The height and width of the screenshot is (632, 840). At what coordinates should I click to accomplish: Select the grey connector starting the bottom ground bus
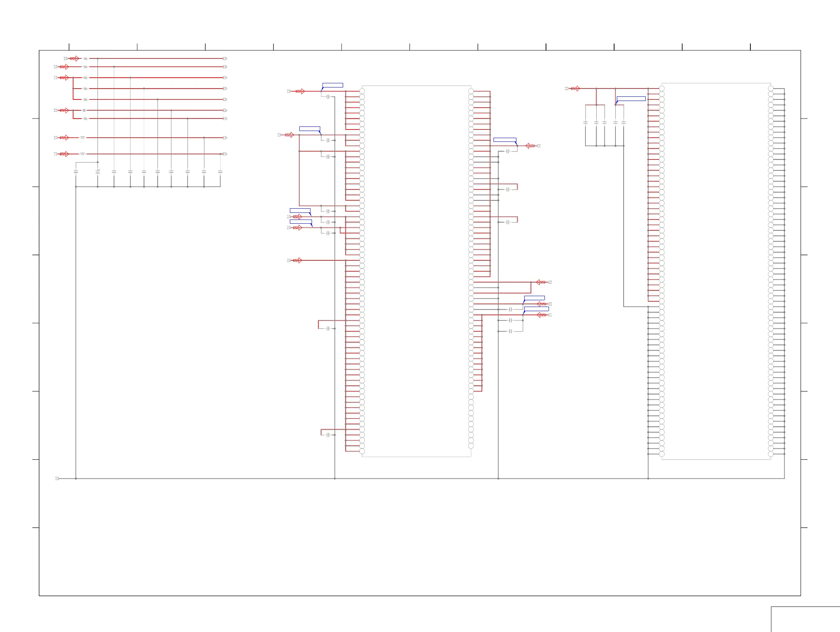pyautogui.click(x=57, y=479)
